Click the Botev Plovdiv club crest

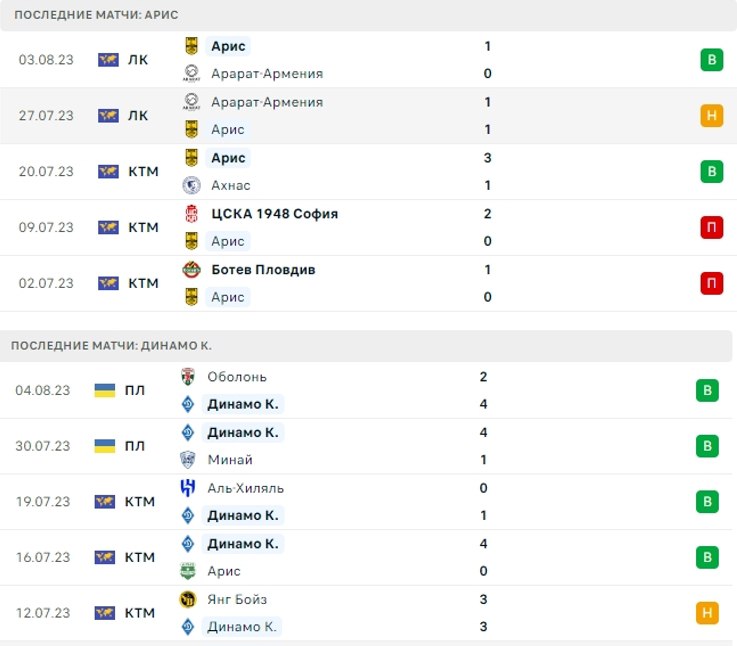[192, 270]
